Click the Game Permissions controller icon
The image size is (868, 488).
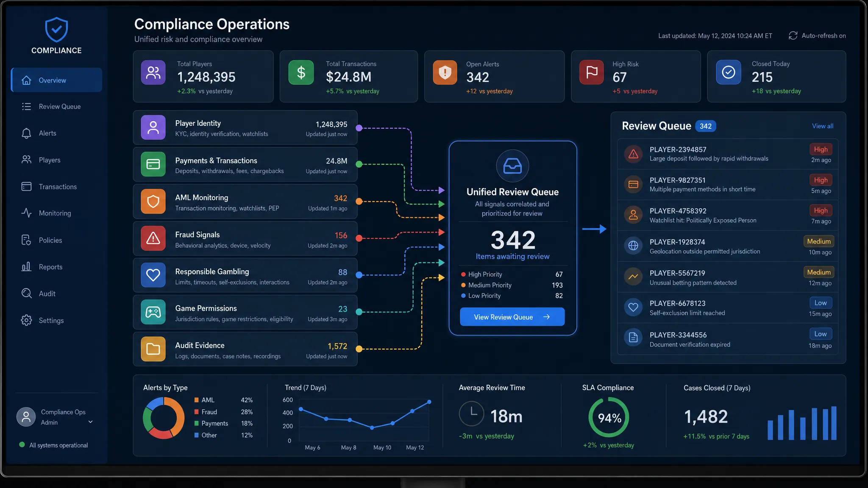153,312
